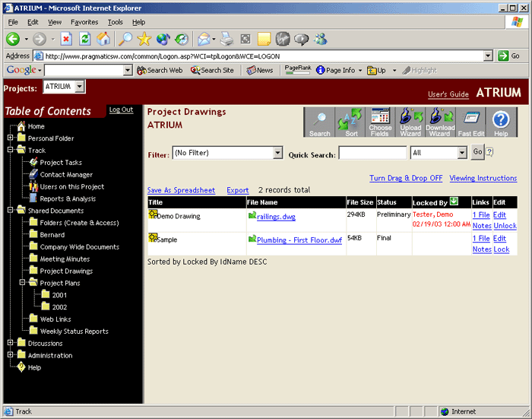Screen dimensions: 532x419
Task: Open the Favorites menu
Action: [84, 22]
